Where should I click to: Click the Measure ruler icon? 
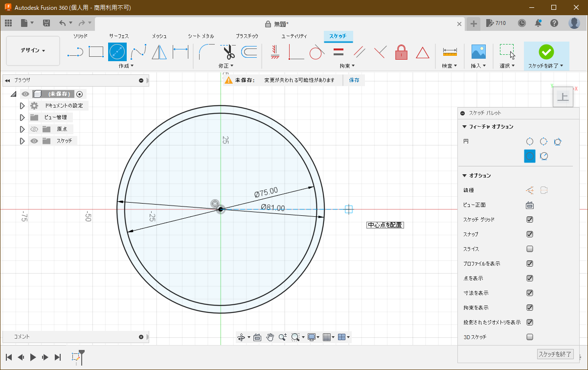click(x=450, y=51)
